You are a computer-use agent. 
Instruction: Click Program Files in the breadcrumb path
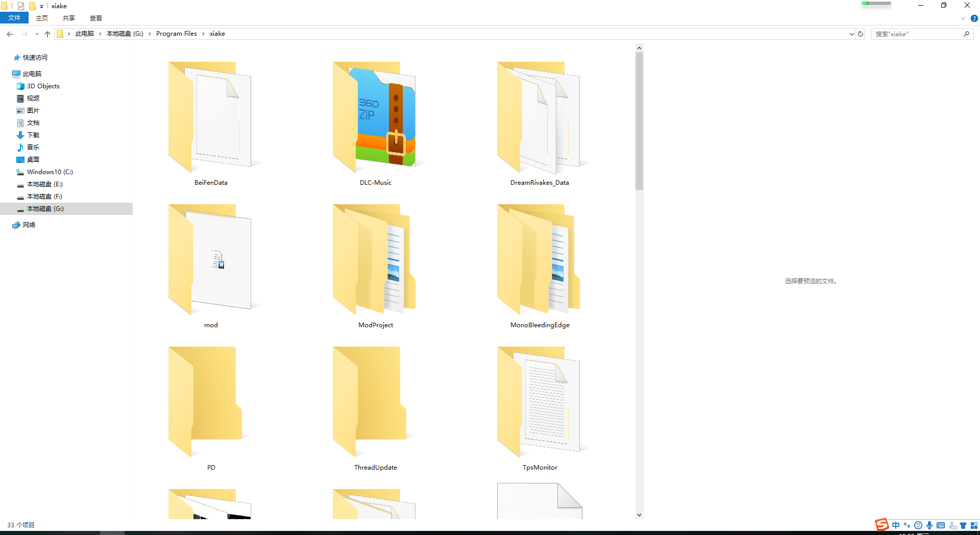point(176,34)
